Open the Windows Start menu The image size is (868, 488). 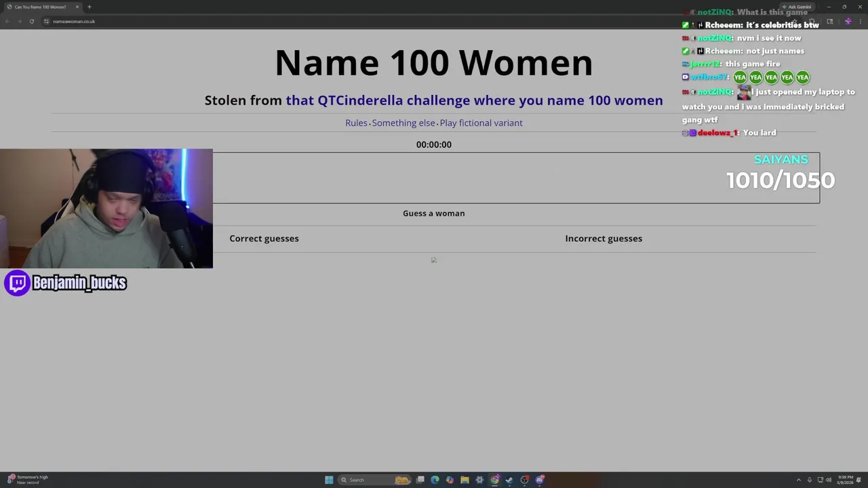[329, 480]
